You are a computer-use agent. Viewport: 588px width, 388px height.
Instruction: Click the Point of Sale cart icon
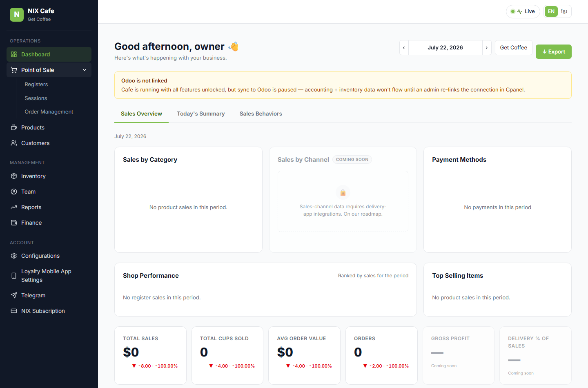tap(14, 70)
